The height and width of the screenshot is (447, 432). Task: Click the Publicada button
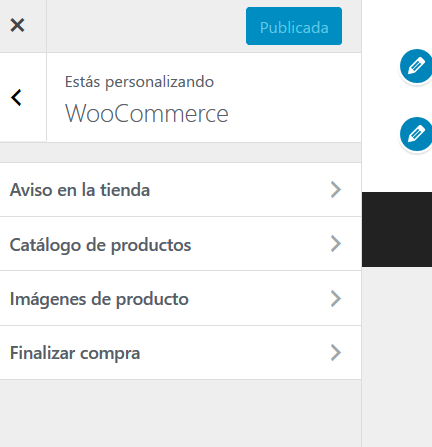[x=294, y=26]
